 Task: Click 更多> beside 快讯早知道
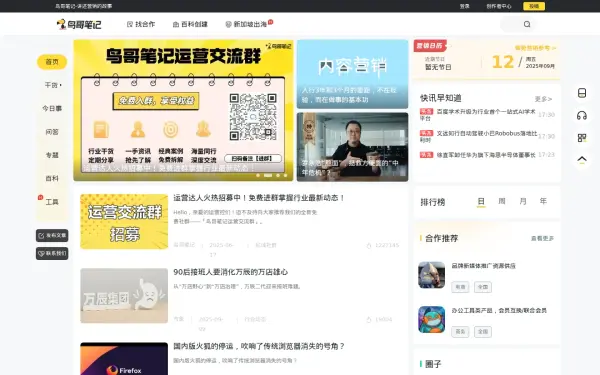[543, 99]
